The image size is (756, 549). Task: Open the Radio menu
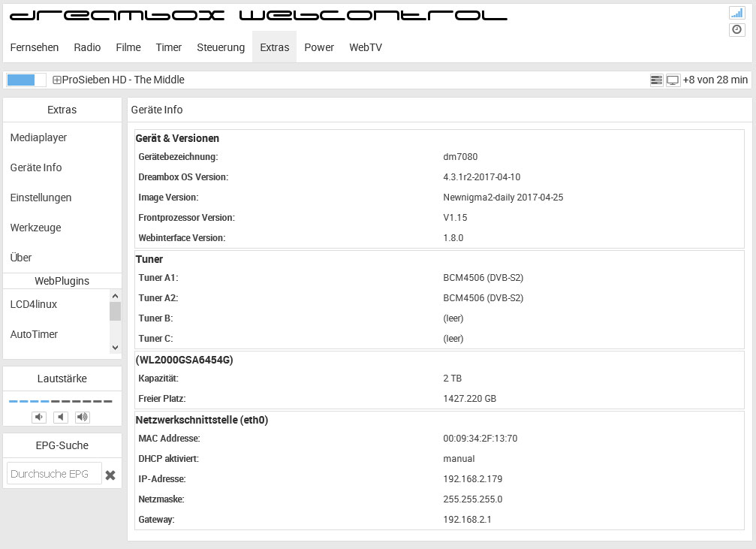[x=87, y=47]
